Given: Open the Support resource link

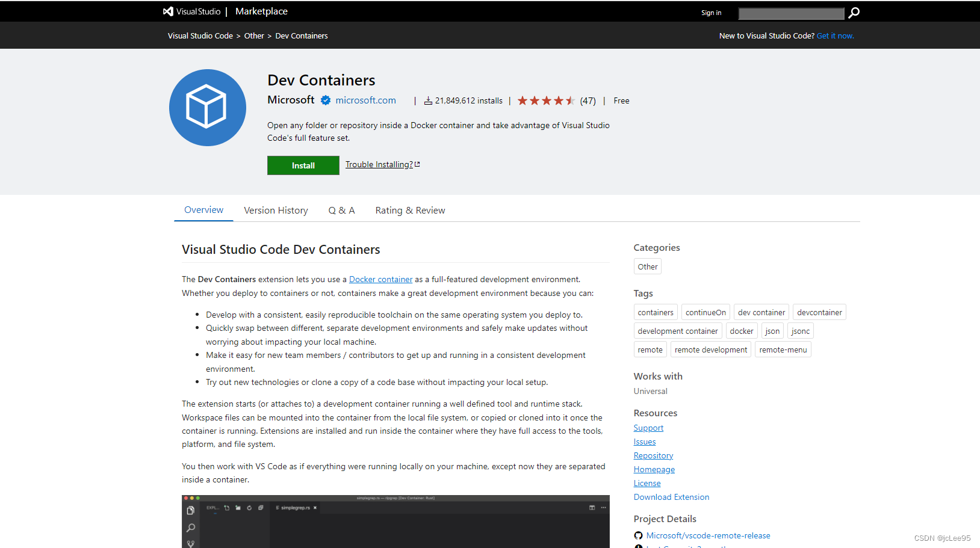Looking at the screenshot, I should (x=648, y=428).
